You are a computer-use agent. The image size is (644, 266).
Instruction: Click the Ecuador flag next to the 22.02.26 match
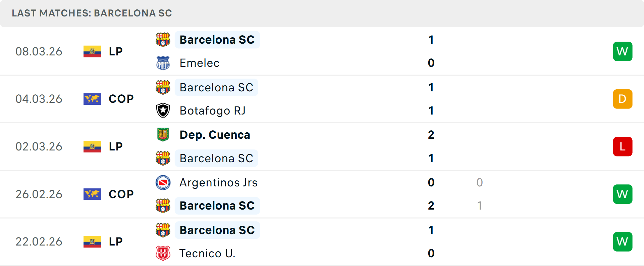(92, 241)
